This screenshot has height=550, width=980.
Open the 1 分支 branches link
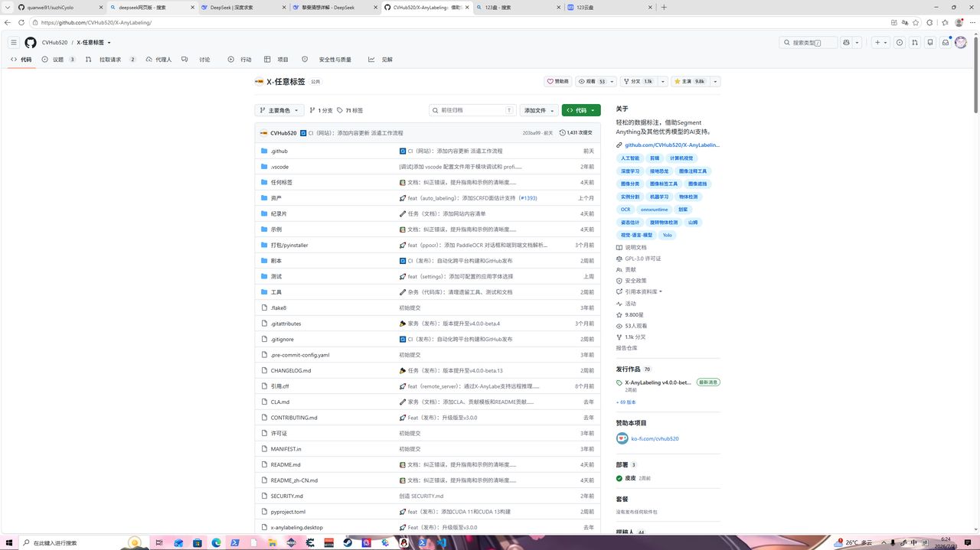click(321, 110)
